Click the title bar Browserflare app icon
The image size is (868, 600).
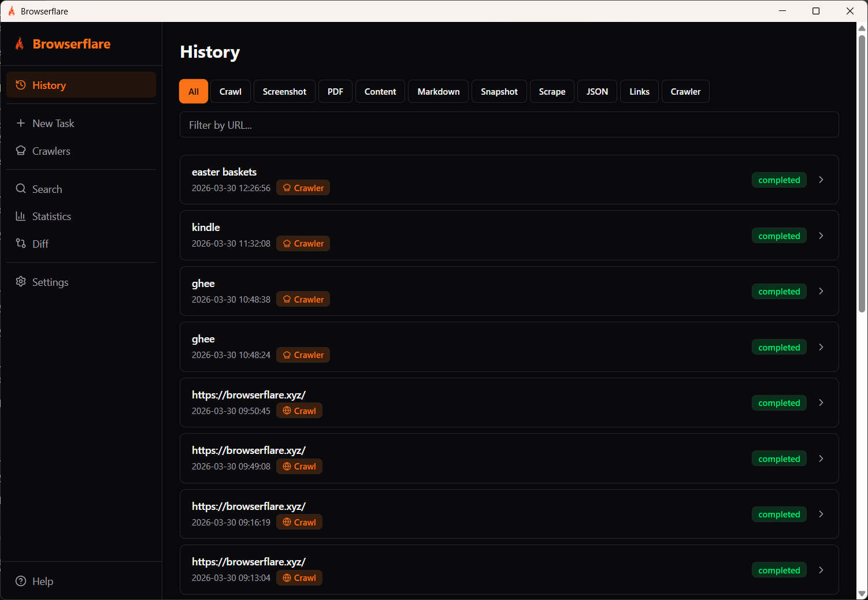(x=12, y=11)
